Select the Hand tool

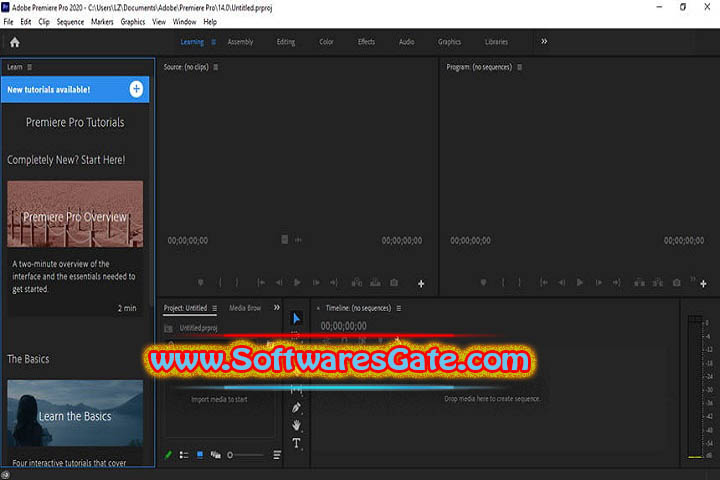pos(296,425)
